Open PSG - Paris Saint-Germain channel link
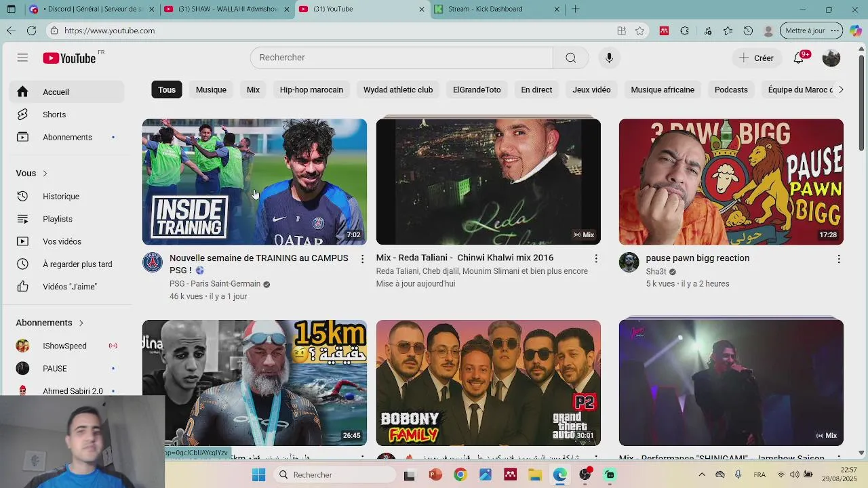 (x=215, y=284)
